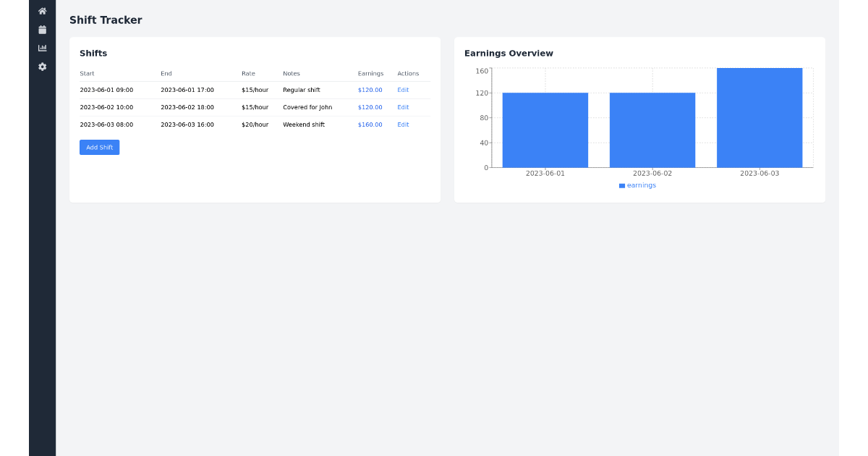Open the $160.00 earnings link
The width and height of the screenshot is (868, 456).
(370, 124)
